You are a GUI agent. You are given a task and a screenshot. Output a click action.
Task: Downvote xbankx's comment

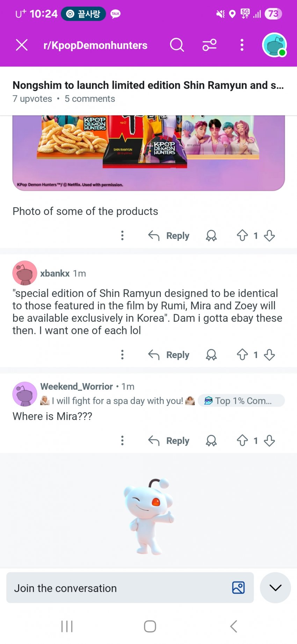pos(269,355)
